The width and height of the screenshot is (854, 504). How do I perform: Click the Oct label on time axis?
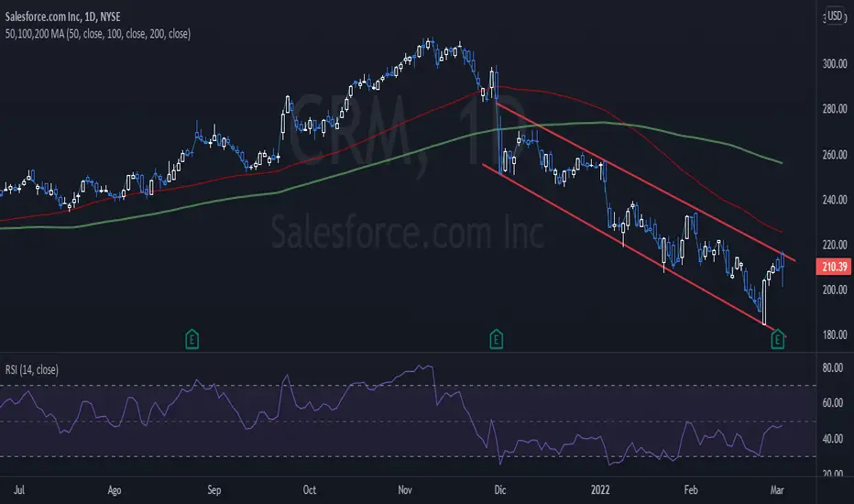click(x=310, y=490)
